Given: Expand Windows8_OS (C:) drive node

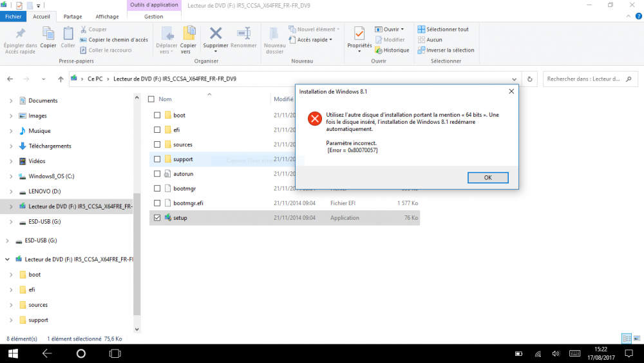Looking at the screenshot, I should click(x=11, y=177).
